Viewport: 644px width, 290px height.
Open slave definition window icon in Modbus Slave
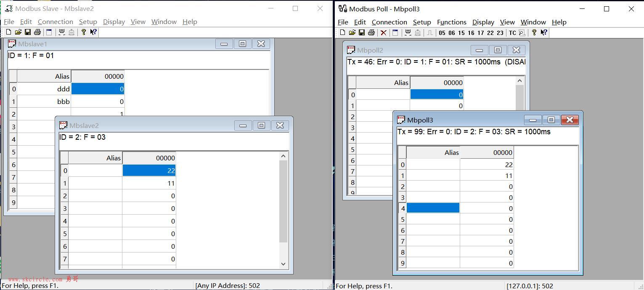coord(49,32)
